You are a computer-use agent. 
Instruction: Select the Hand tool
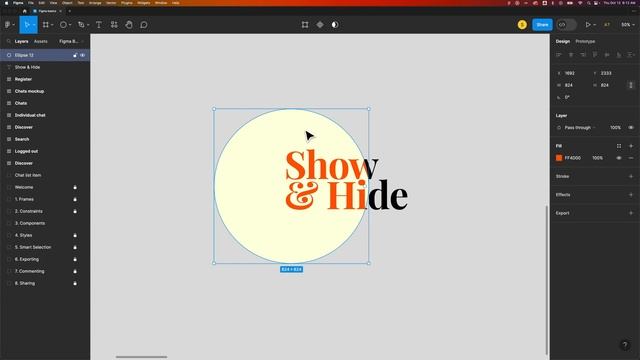click(129, 25)
